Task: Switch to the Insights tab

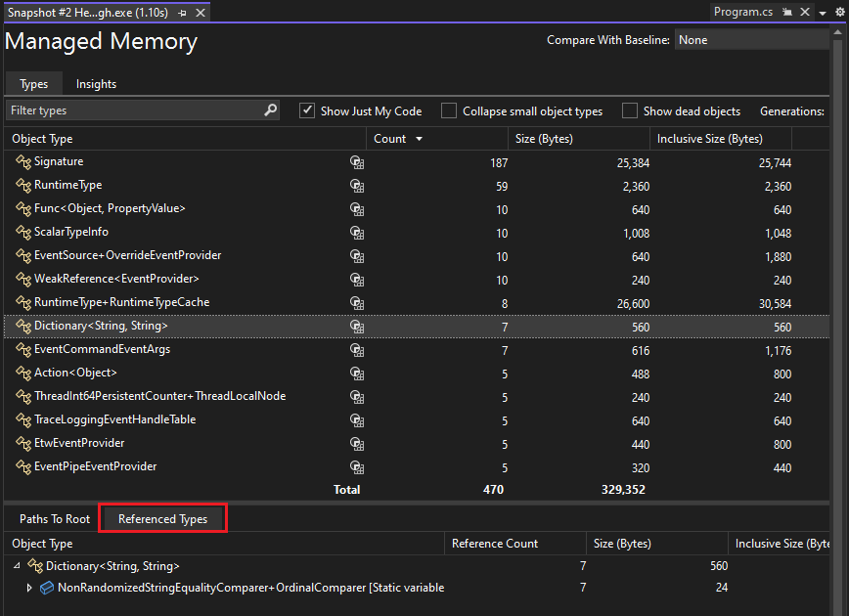Action: point(95,84)
